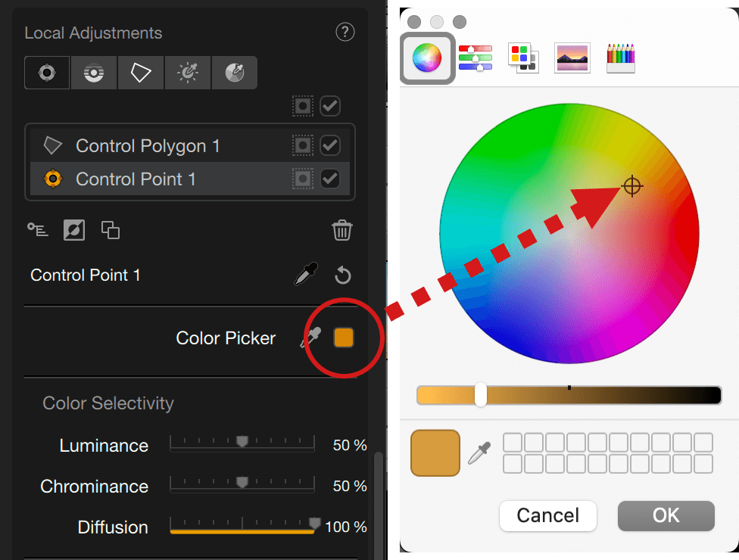Uncheck the Control Polygon 1 checkbox
This screenshot has height=560, width=739.
(330, 145)
